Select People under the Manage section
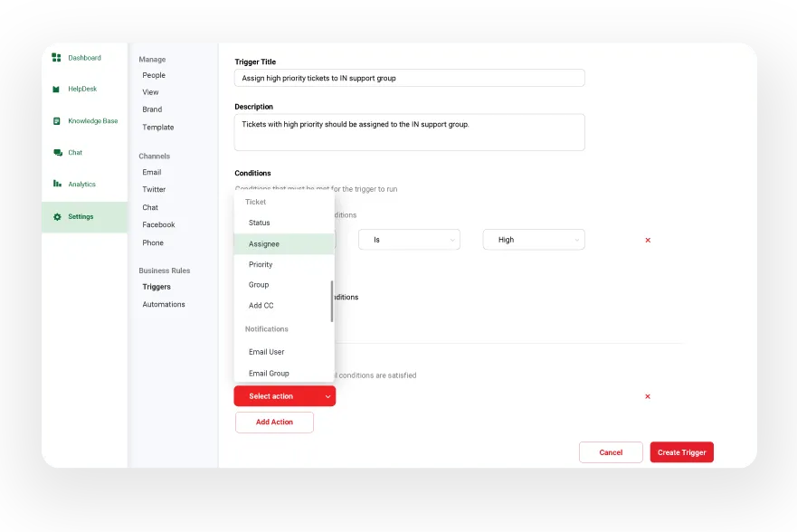The height and width of the screenshot is (532, 797). tap(153, 75)
